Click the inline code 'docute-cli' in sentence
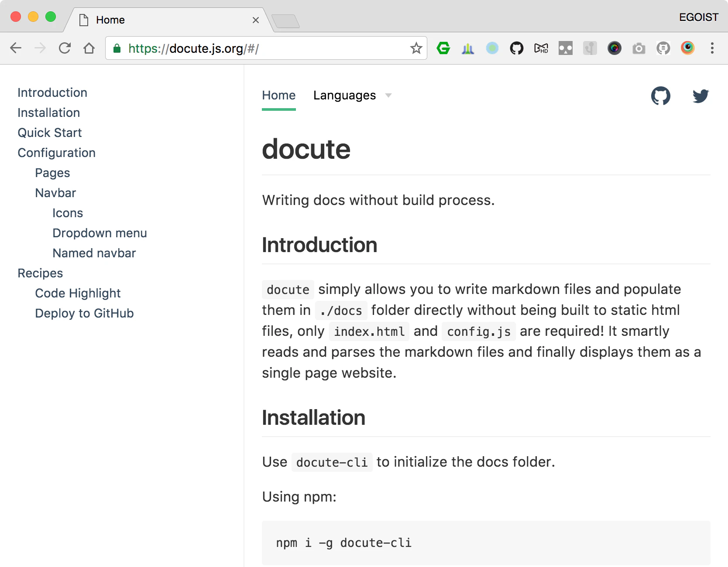This screenshot has height=567, width=728. point(332,462)
